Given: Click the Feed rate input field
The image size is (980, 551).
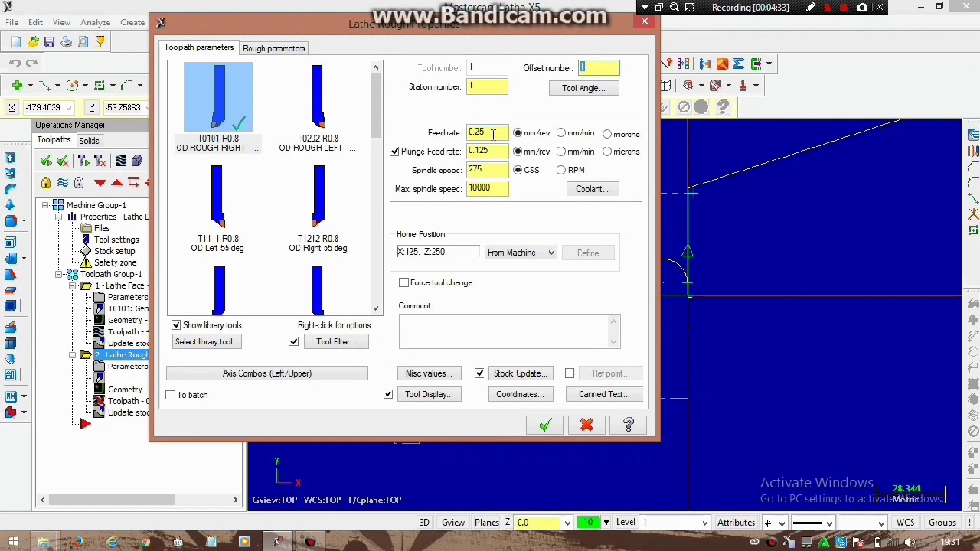Looking at the screenshot, I should click(x=488, y=134).
